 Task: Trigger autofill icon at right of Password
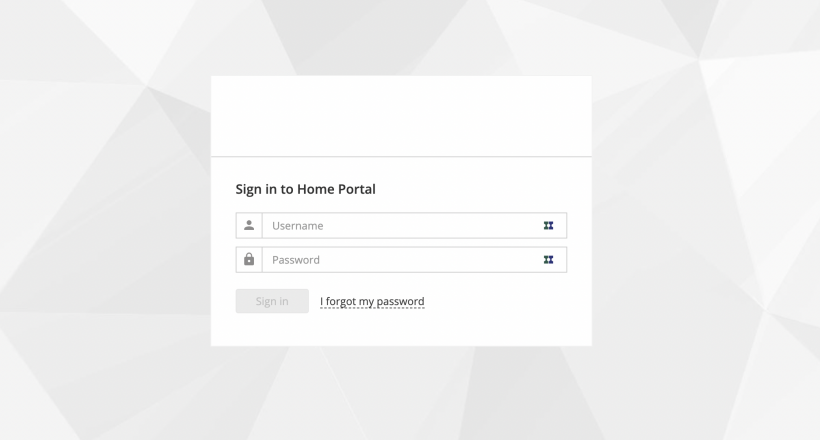click(x=548, y=260)
